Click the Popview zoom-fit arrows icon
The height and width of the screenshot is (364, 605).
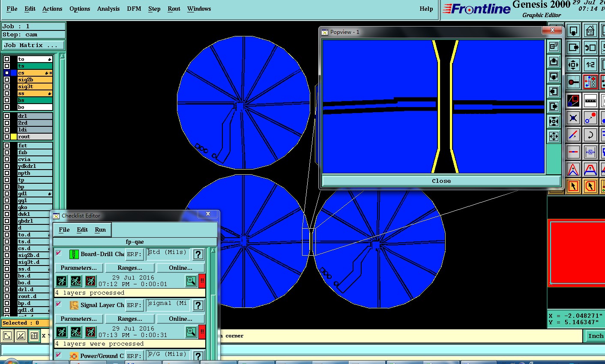click(x=554, y=121)
